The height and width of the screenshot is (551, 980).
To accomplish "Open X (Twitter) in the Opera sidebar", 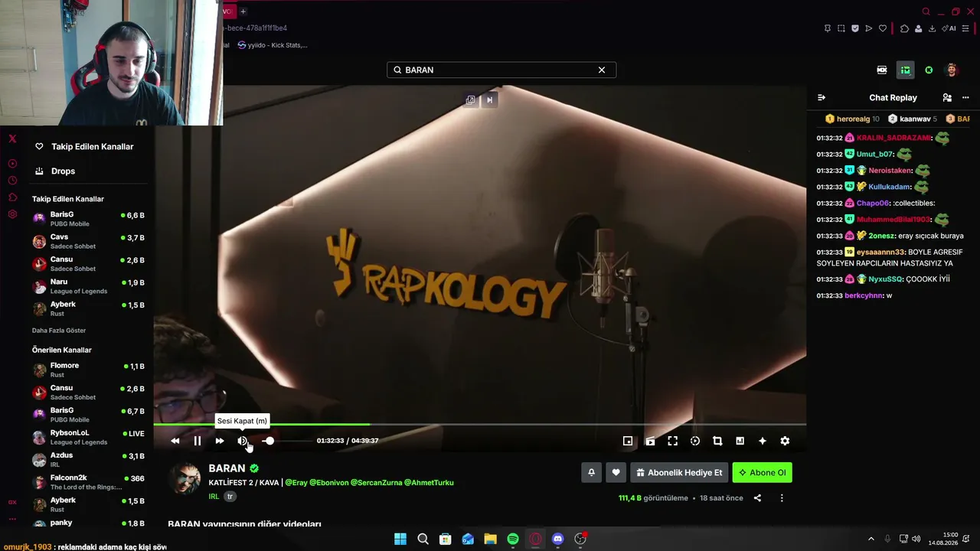I will click(12, 139).
